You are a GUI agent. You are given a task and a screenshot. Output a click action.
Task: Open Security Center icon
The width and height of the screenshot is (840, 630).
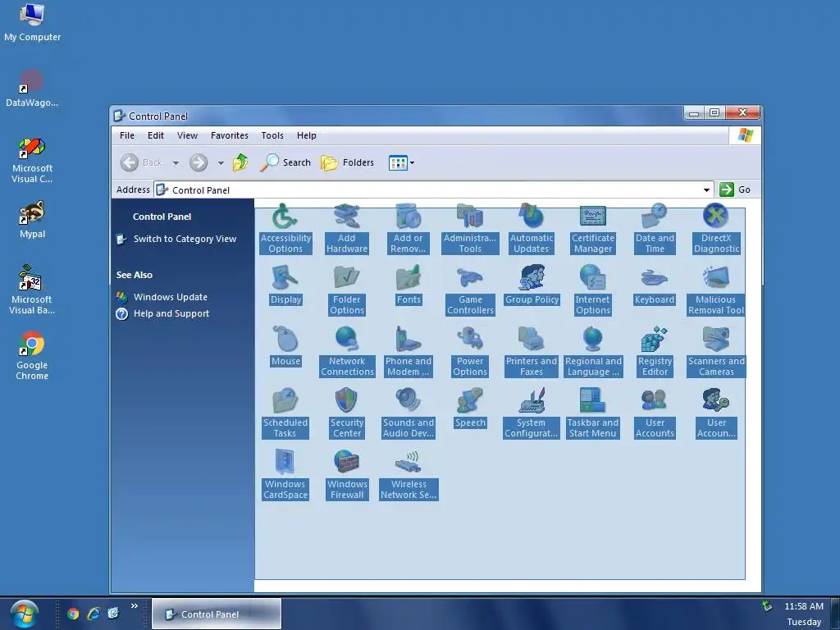click(x=347, y=414)
